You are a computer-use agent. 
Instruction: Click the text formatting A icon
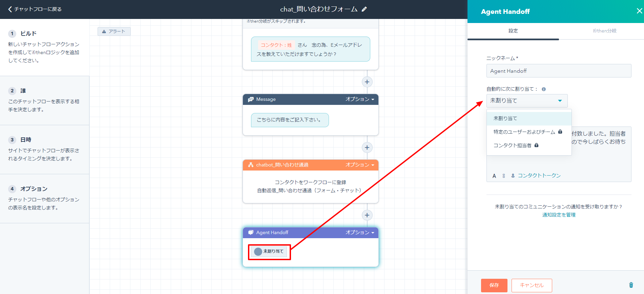point(494,176)
